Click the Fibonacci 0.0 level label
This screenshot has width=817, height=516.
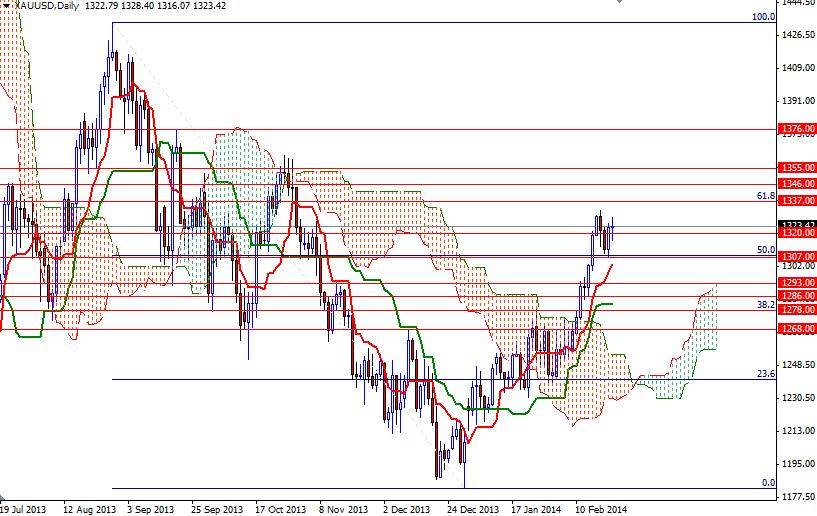769,483
